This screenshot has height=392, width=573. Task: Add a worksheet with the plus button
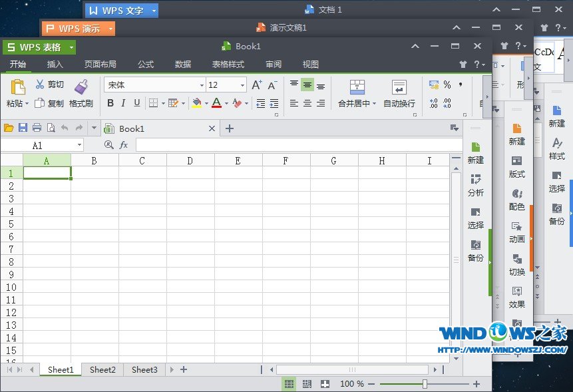[x=182, y=369]
